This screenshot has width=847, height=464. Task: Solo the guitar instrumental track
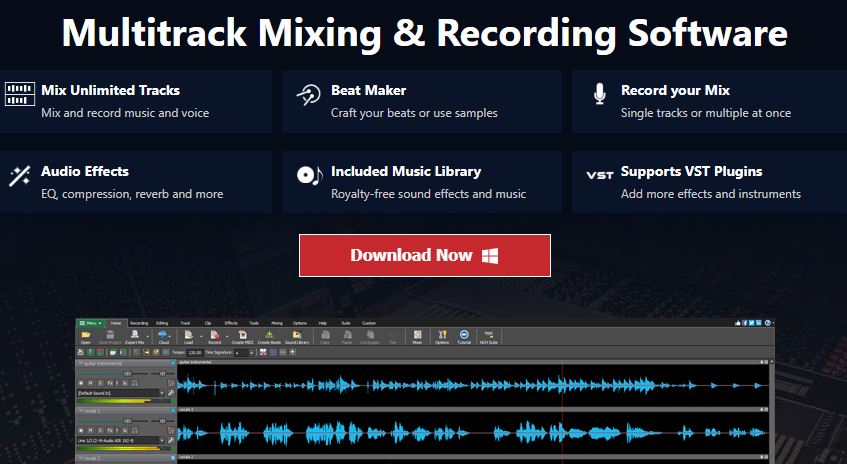tap(100, 383)
